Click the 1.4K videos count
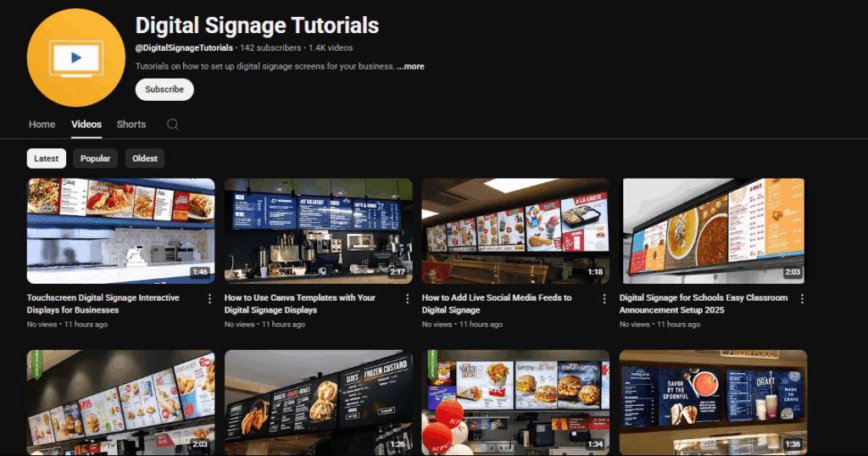This screenshot has width=868, height=456. (x=331, y=48)
